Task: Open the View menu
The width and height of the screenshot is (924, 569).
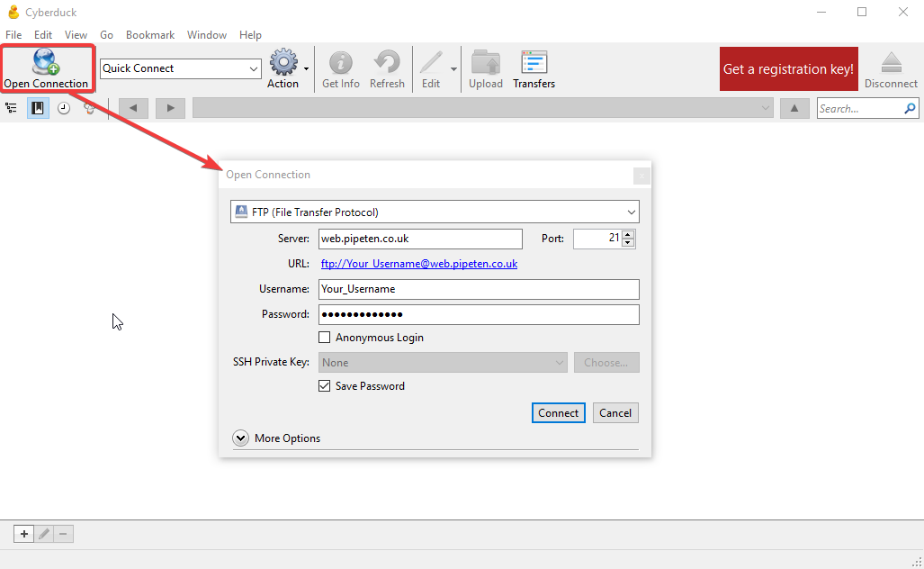Action: coord(76,35)
